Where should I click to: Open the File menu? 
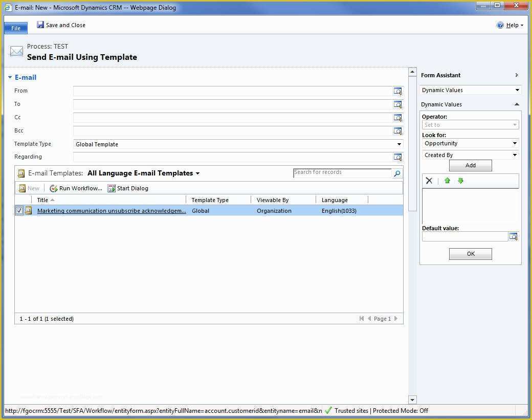point(16,28)
